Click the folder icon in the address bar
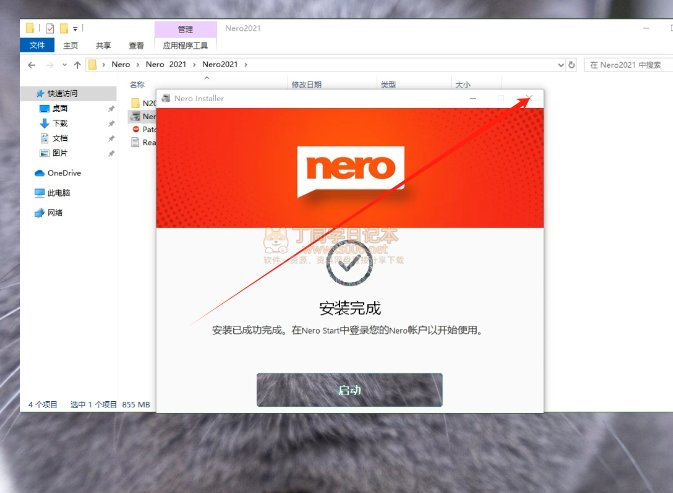 click(x=93, y=65)
